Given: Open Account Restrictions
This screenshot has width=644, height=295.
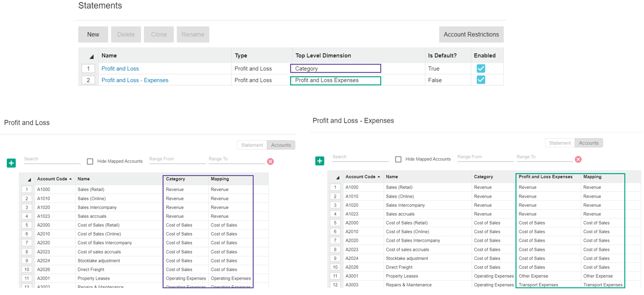Looking at the screenshot, I should (471, 35).
